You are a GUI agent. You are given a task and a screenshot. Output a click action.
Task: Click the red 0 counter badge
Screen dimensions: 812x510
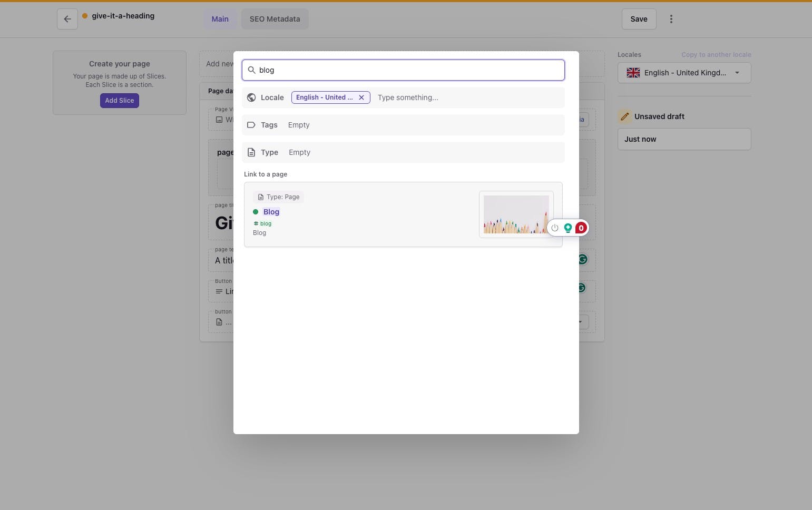pos(581,228)
